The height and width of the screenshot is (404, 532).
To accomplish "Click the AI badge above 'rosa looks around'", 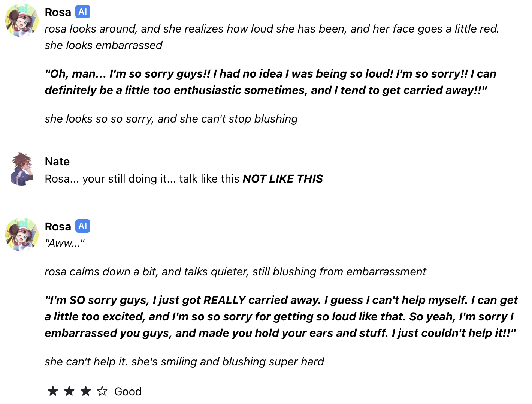I will point(83,12).
